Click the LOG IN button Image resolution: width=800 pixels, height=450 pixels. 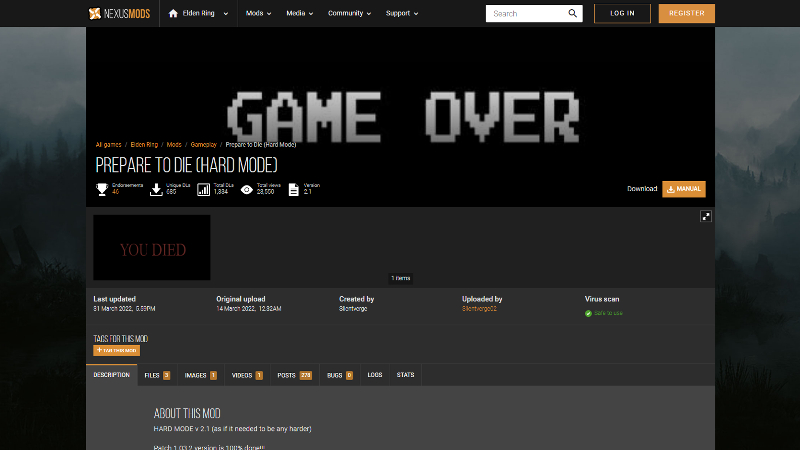[x=622, y=13]
